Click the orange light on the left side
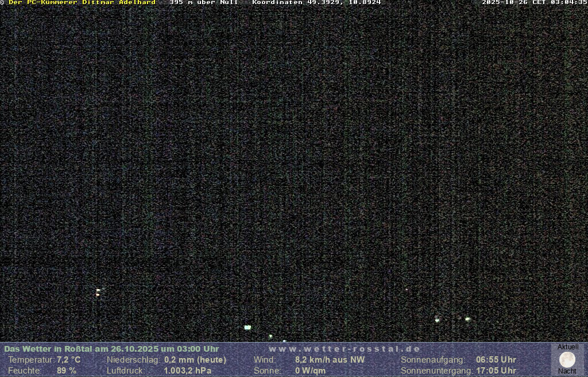Image resolution: width=588 pixels, height=377 pixels. pyautogui.click(x=98, y=294)
